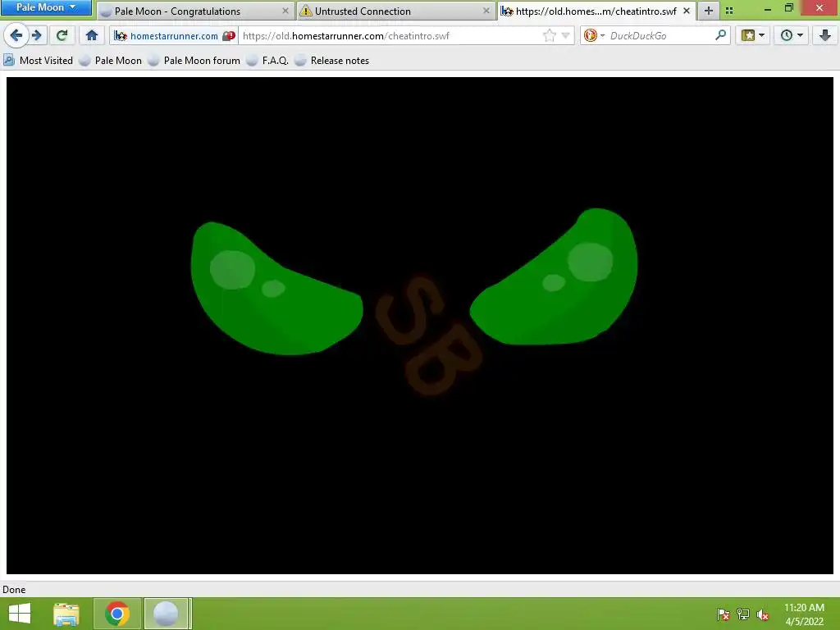Viewport: 840px width, 630px height.
Task: Click the red mixed-content warning icon
Action: [x=229, y=36]
